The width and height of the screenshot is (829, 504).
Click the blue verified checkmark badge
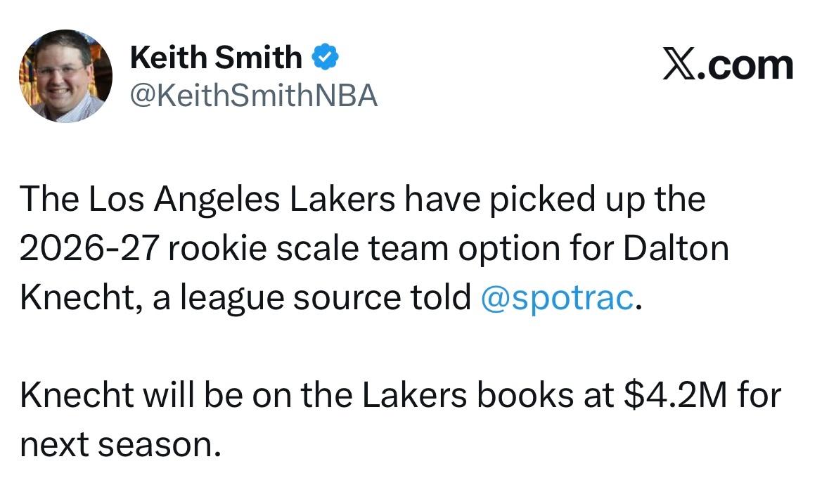point(325,57)
